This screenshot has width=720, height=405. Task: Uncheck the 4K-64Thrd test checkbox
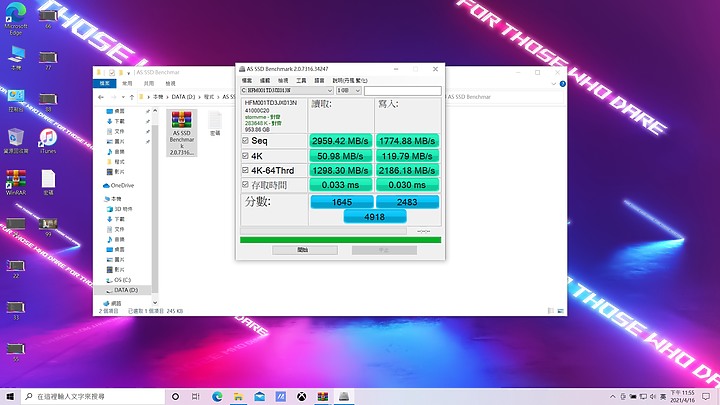click(x=245, y=170)
